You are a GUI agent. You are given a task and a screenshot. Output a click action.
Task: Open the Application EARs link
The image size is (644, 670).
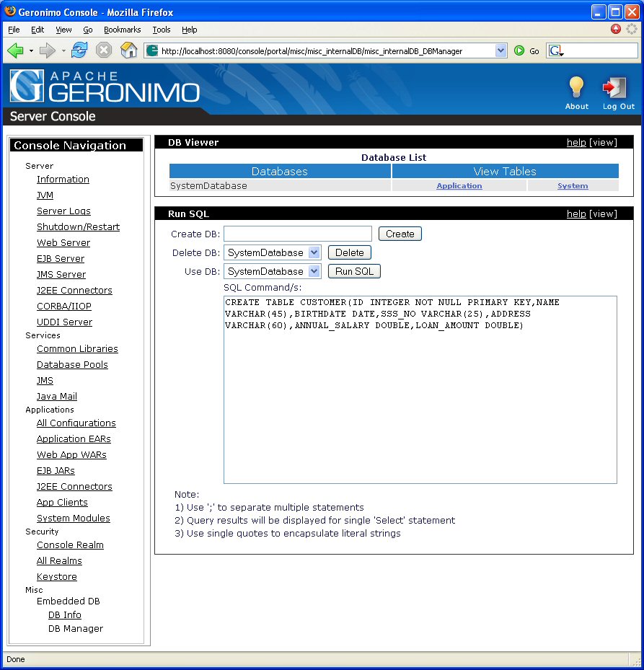[74, 438]
